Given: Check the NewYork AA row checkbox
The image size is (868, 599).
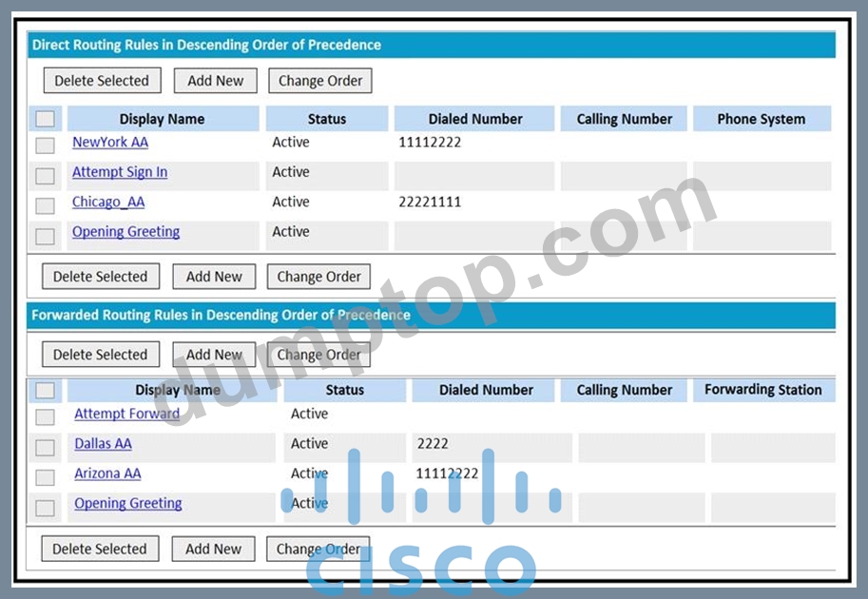Looking at the screenshot, I should point(45,145).
